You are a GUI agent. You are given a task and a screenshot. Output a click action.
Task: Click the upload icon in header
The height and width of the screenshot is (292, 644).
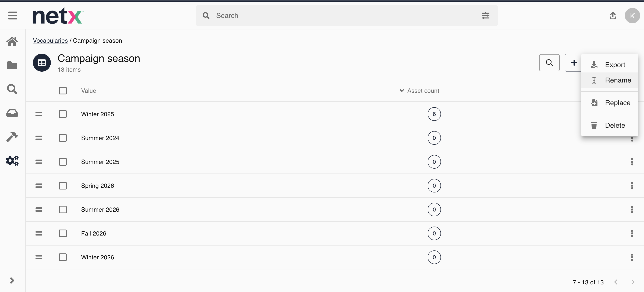[x=612, y=16]
